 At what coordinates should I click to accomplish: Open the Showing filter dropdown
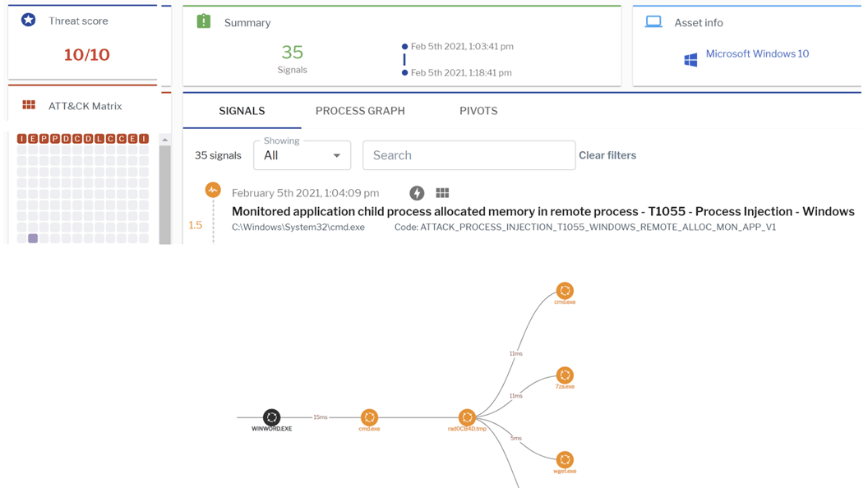302,155
